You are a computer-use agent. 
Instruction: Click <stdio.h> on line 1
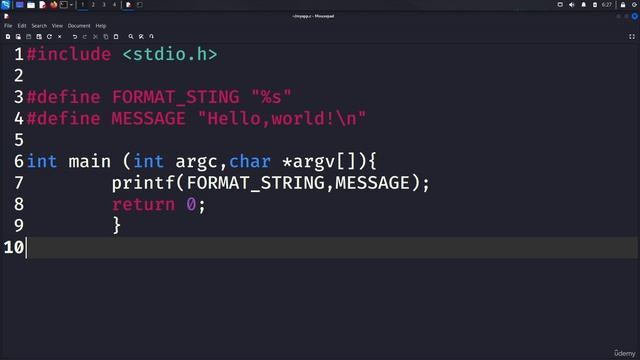(x=170, y=54)
